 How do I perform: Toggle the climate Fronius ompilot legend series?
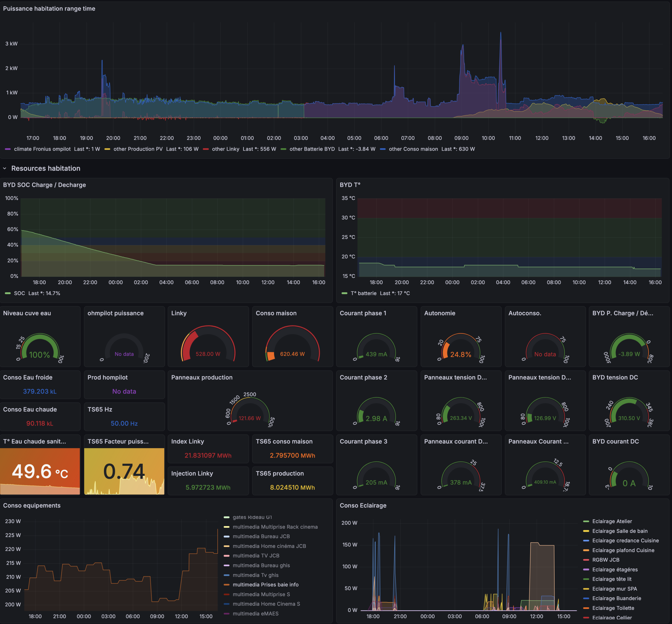[x=42, y=149]
